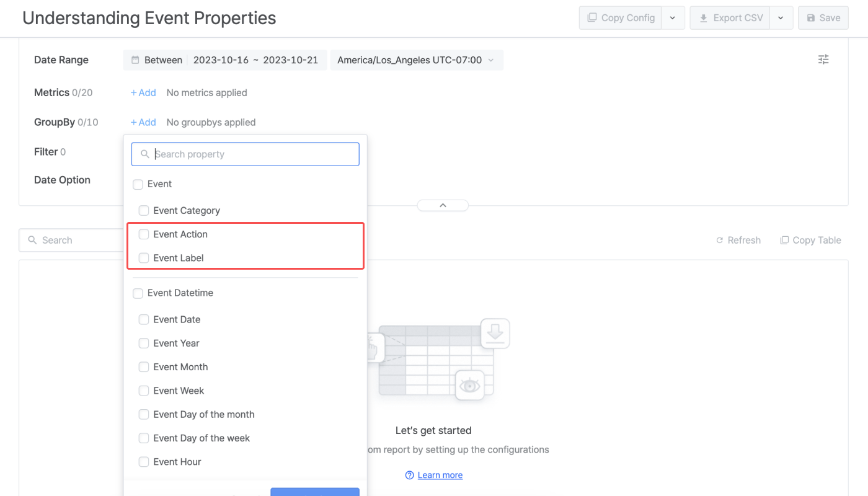The width and height of the screenshot is (868, 496).
Task: Click the help icon beside Learn more
Action: coord(409,475)
